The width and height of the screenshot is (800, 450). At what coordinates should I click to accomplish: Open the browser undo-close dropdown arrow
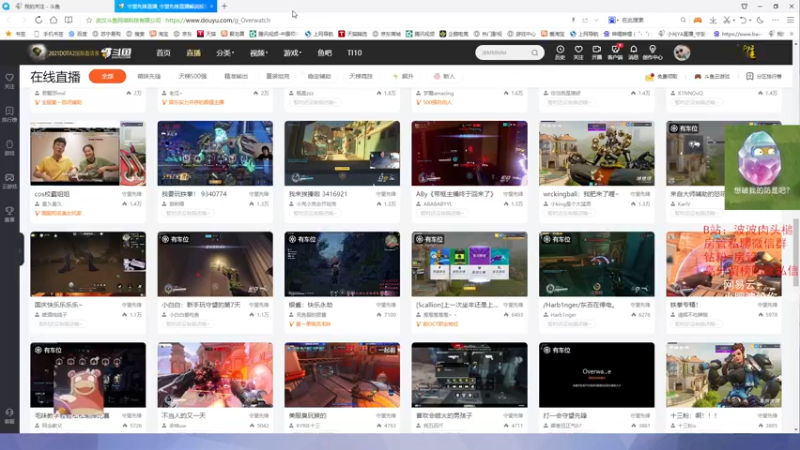tap(750, 20)
